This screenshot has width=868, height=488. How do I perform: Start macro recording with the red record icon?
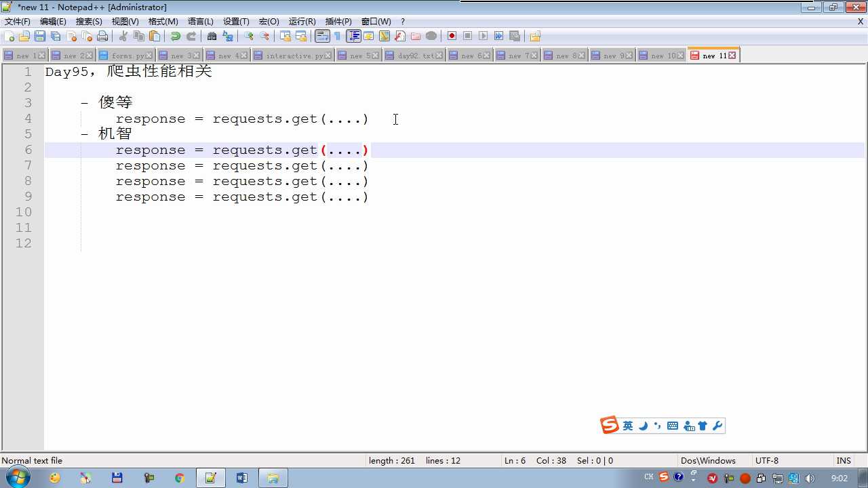coord(452,36)
